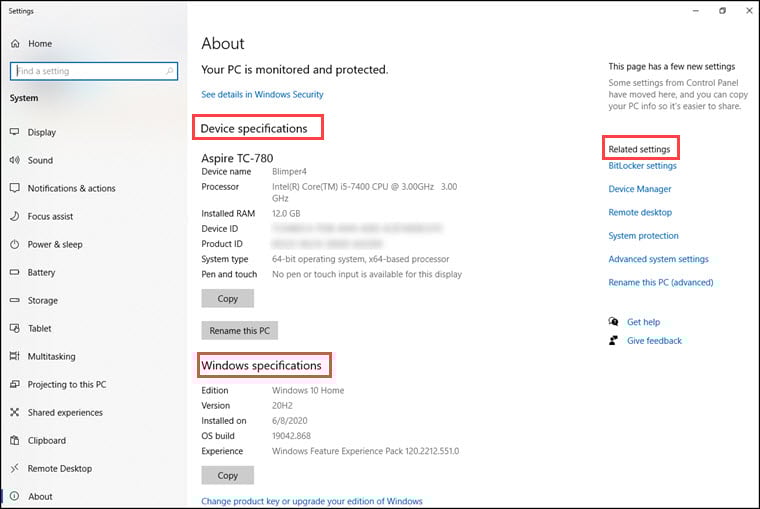Select Shared experiences in sidebar
The image size is (760, 509).
click(65, 413)
